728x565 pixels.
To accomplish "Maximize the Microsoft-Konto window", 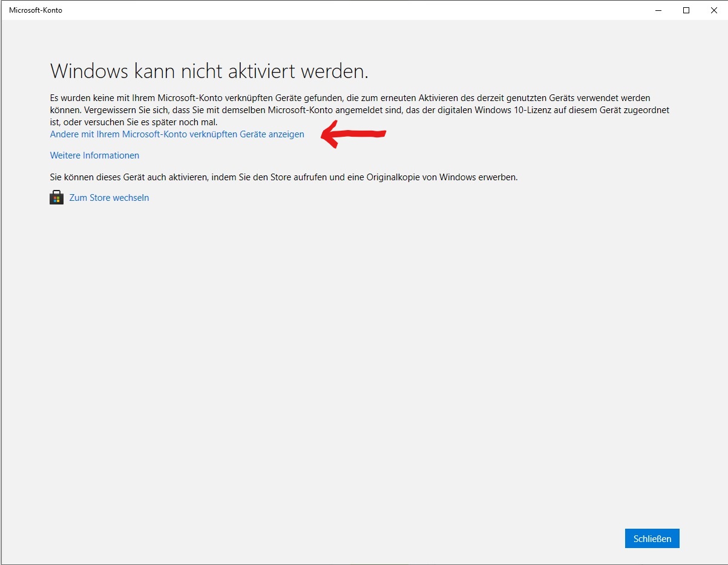I will (x=686, y=10).
